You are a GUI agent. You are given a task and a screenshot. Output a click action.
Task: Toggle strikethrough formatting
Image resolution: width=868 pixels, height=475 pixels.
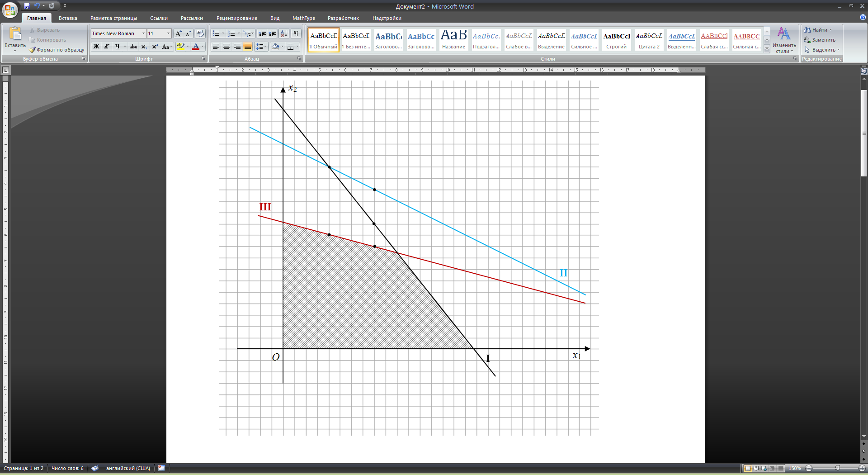[133, 47]
